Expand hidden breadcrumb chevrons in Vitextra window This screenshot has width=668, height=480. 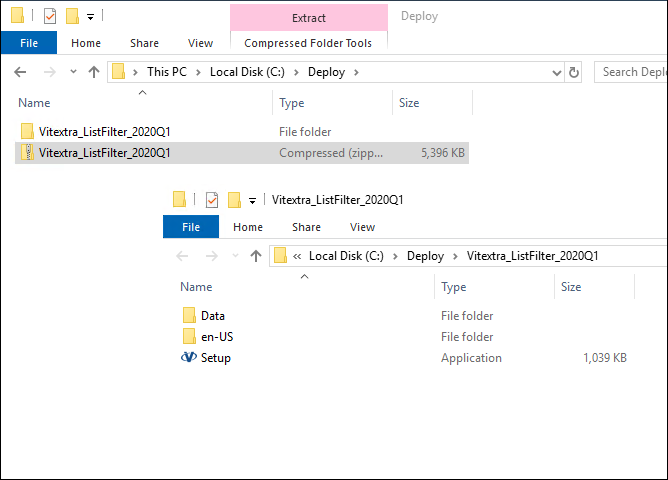(297, 256)
